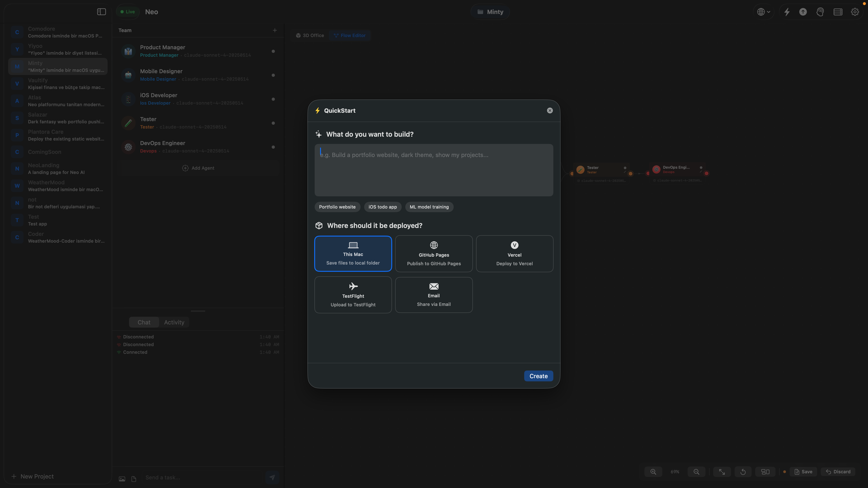Discard flow editor changes
The image size is (868, 488).
pos(838,472)
